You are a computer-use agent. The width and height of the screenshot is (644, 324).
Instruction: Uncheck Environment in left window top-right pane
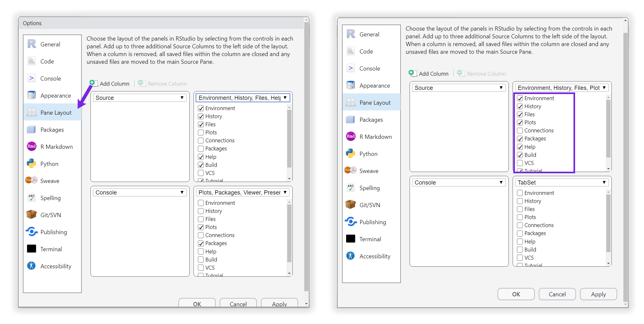[201, 108]
